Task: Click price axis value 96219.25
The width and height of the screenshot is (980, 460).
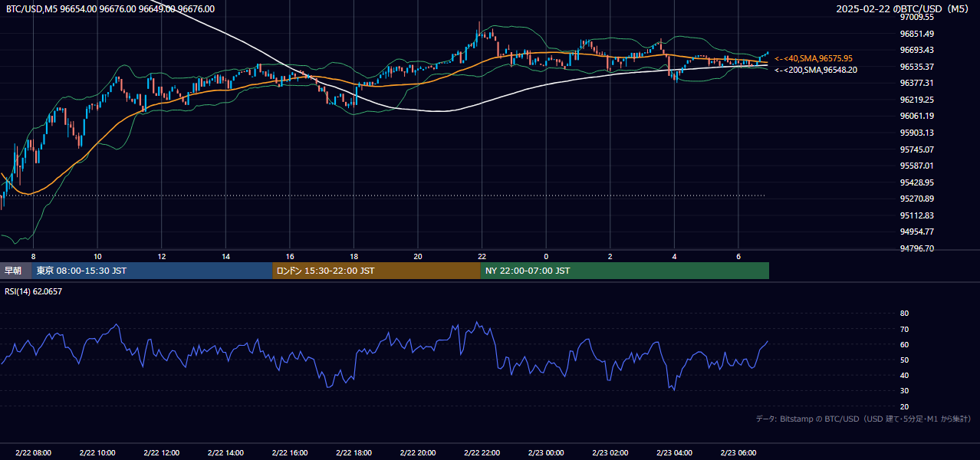Action: point(916,100)
